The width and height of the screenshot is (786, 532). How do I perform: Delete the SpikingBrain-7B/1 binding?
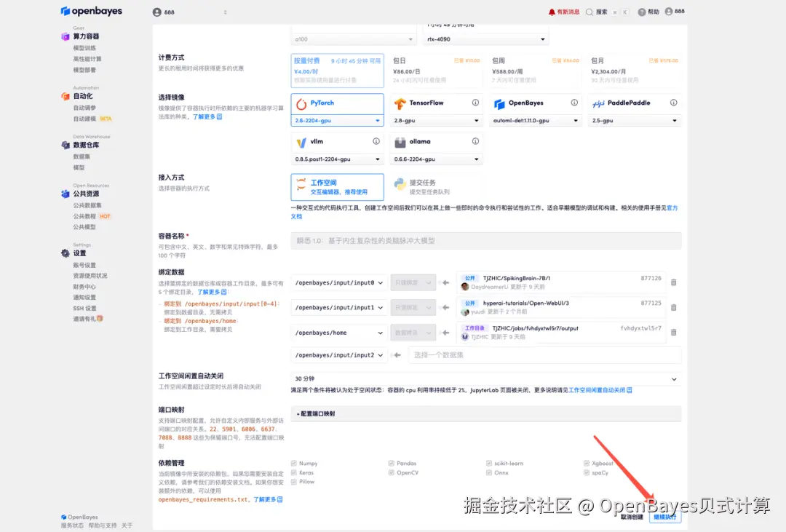(x=674, y=282)
